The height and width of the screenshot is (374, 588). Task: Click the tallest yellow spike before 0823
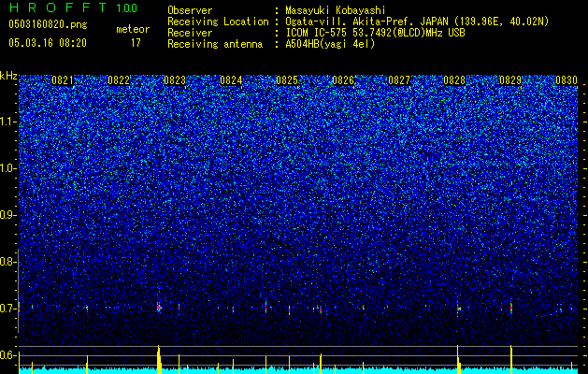159,359
